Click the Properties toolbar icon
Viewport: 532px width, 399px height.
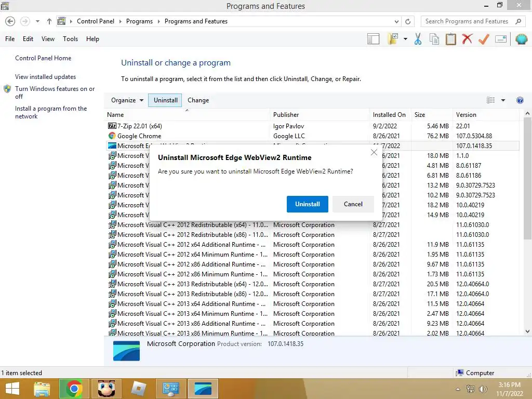[501, 39]
